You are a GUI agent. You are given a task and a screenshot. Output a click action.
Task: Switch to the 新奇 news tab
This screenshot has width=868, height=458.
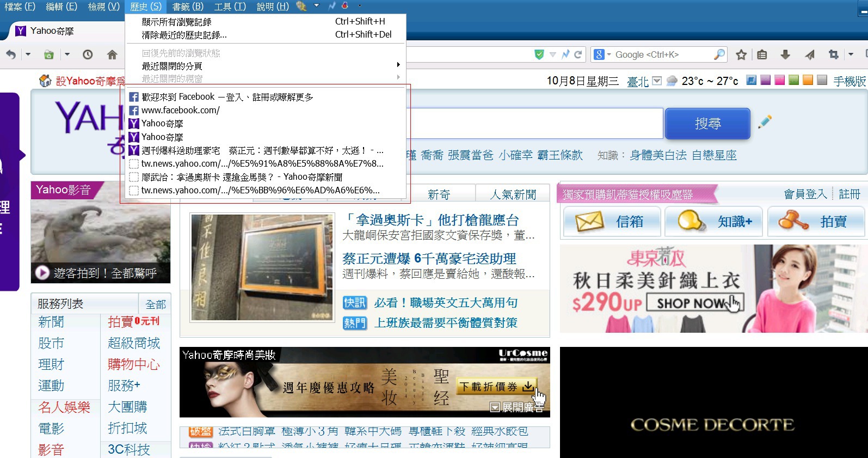[439, 194]
